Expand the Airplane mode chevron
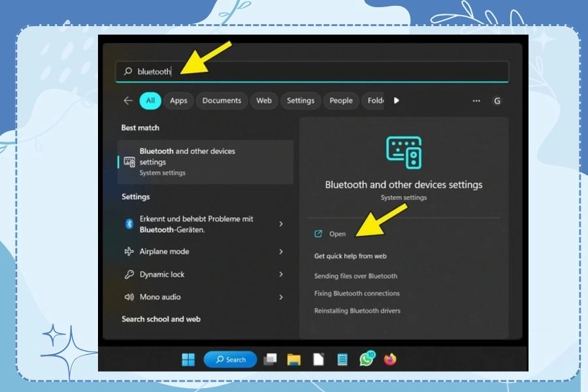This screenshot has width=588, height=392. pyautogui.click(x=281, y=252)
